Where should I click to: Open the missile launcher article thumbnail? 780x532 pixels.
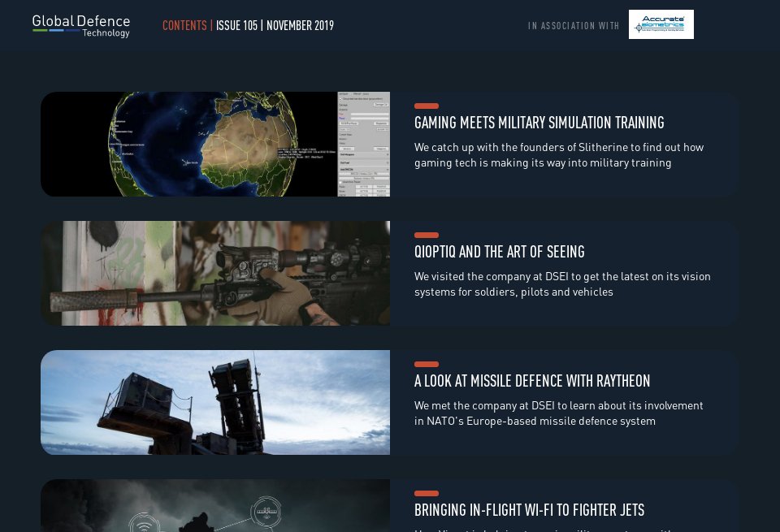pyautogui.click(x=215, y=403)
